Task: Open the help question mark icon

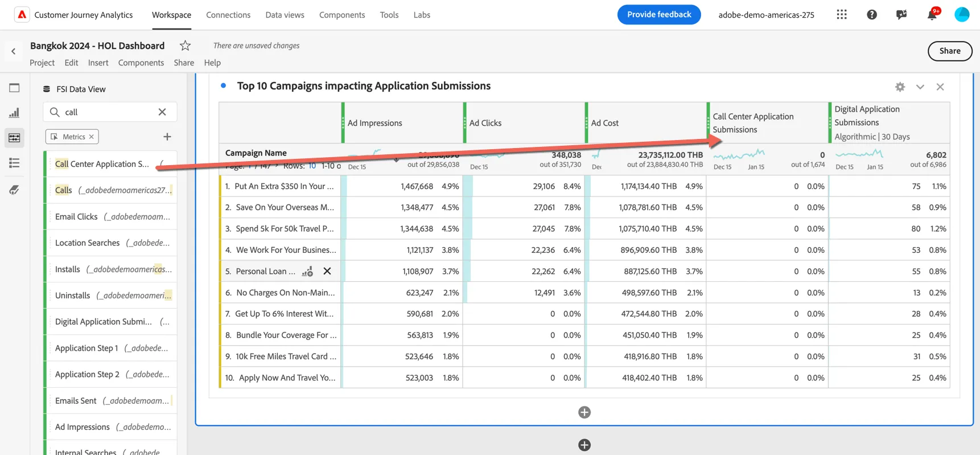Action: coord(872,15)
